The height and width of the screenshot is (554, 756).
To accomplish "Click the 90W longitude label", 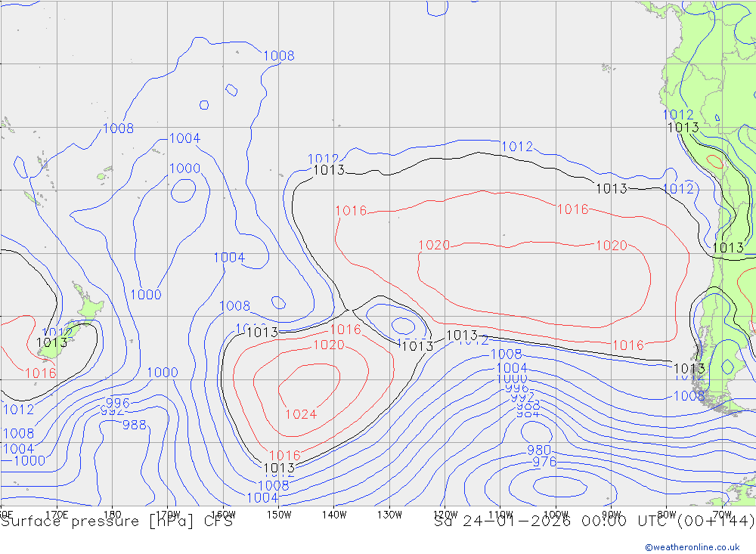I will coord(612,515).
